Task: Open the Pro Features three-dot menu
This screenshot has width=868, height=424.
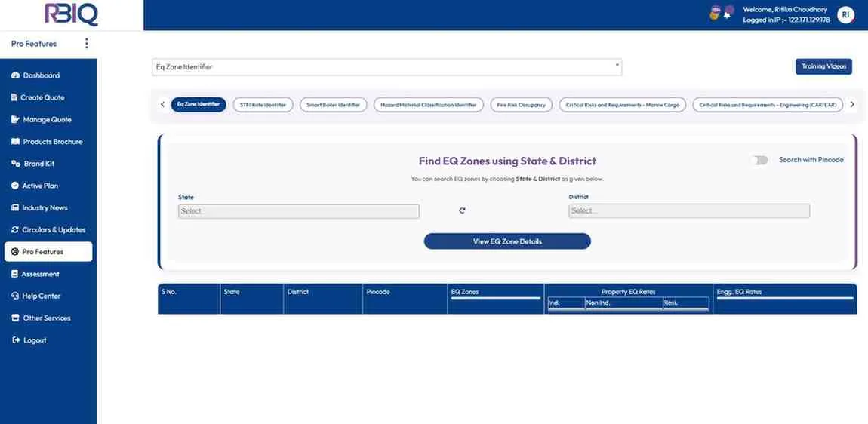Action: tap(86, 43)
